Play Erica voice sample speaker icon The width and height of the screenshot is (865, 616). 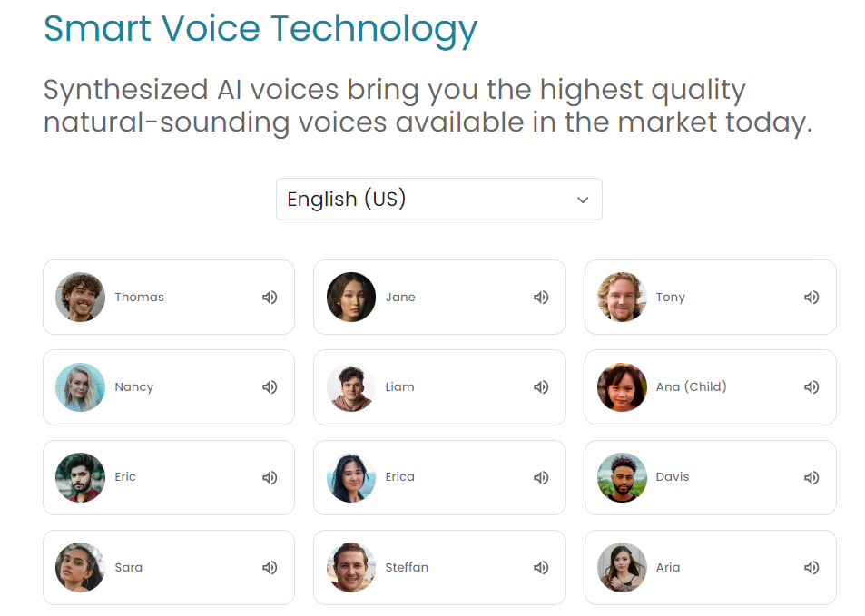coord(541,477)
